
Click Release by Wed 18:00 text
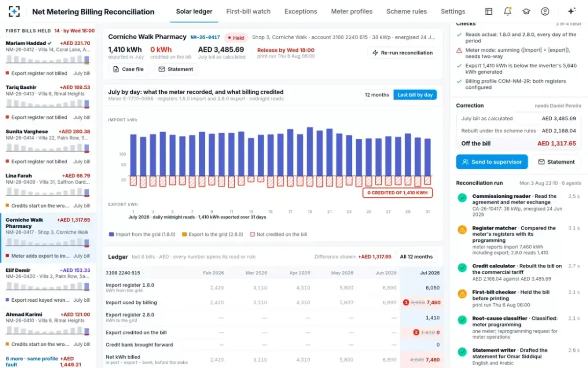(286, 50)
